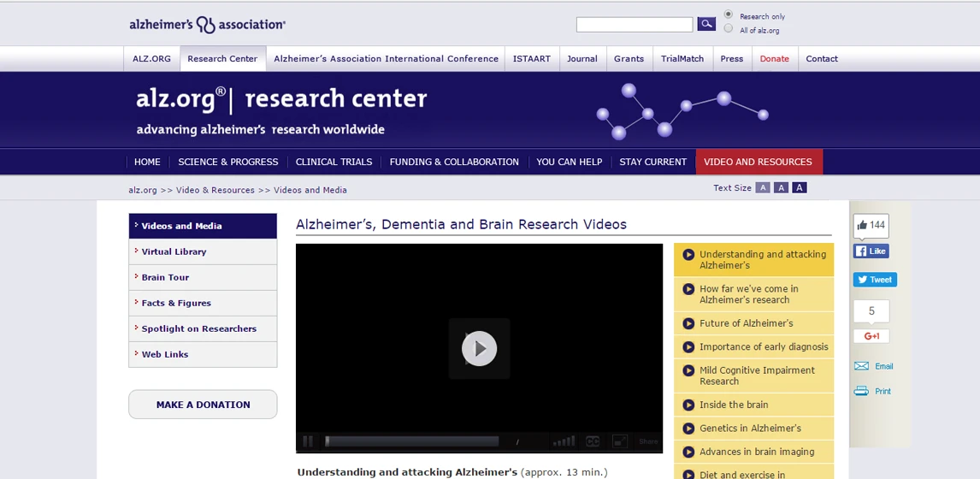Open the Journal tab
Image resolution: width=980 pixels, height=479 pixels.
pos(582,59)
